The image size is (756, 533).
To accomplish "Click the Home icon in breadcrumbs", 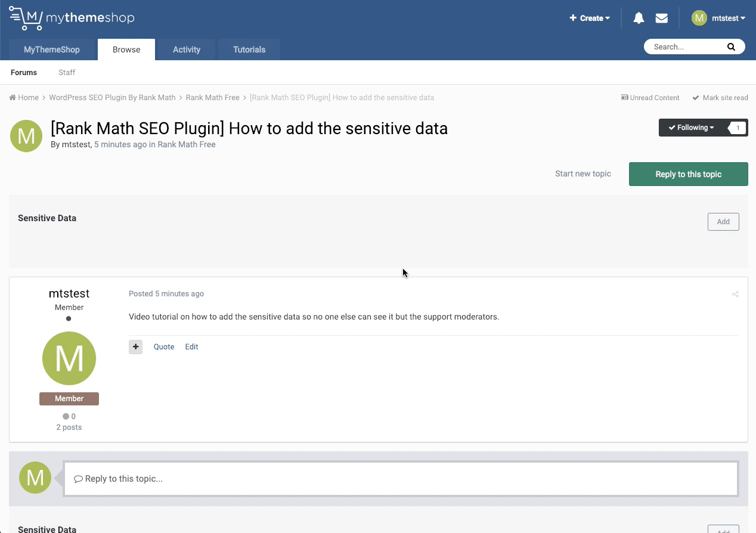I will point(13,98).
